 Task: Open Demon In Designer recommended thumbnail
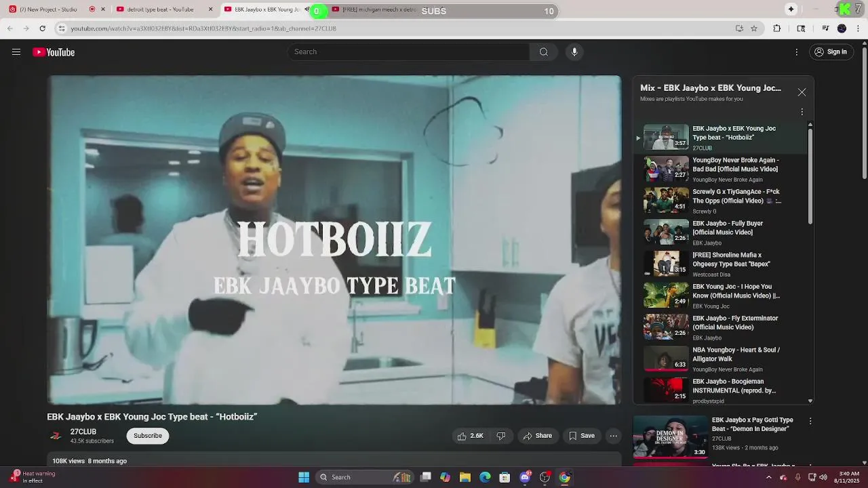click(670, 436)
